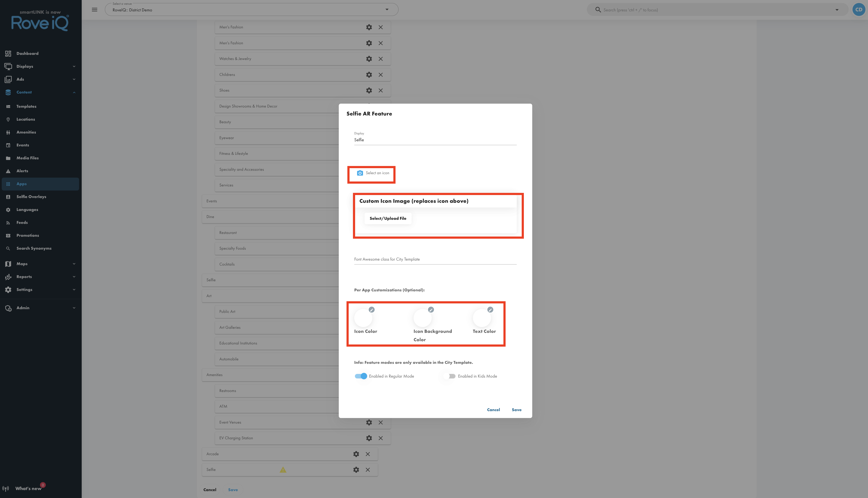Select the Watches & Jewelry list row
Image resolution: width=868 pixels, height=498 pixels.
pyautogui.click(x=302, y=59)
